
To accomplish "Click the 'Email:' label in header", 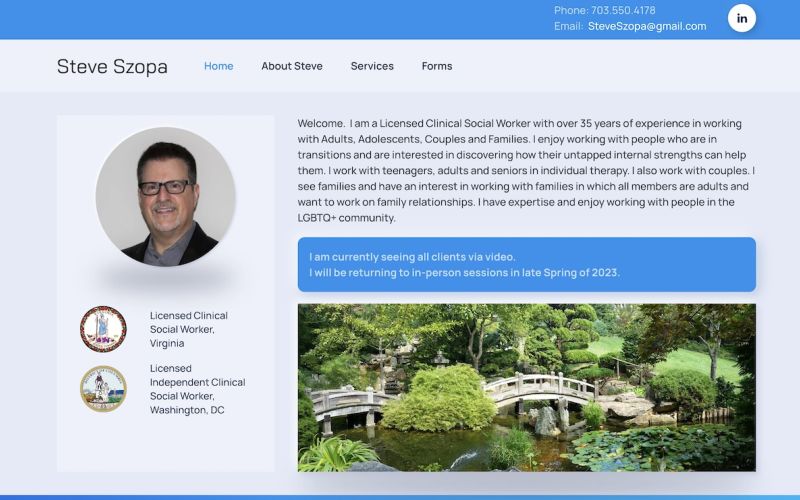I will (x=568, y=27).
